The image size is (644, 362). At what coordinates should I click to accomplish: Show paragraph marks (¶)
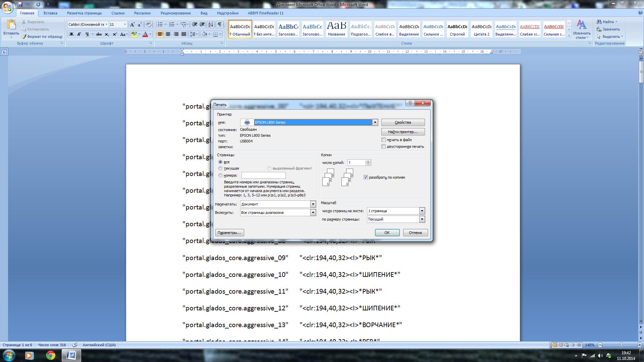(220, 24)
